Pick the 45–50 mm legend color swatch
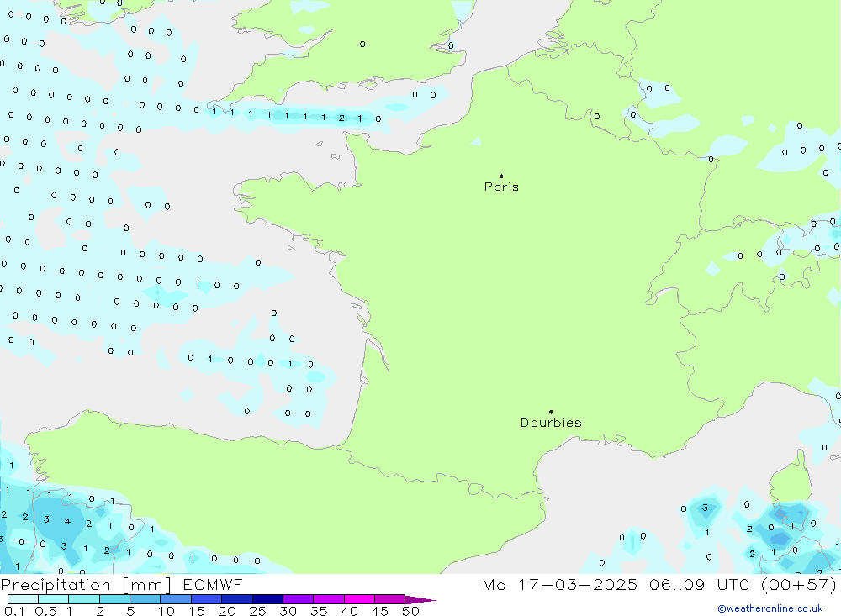841x616 pixels. tap(390, 599)
